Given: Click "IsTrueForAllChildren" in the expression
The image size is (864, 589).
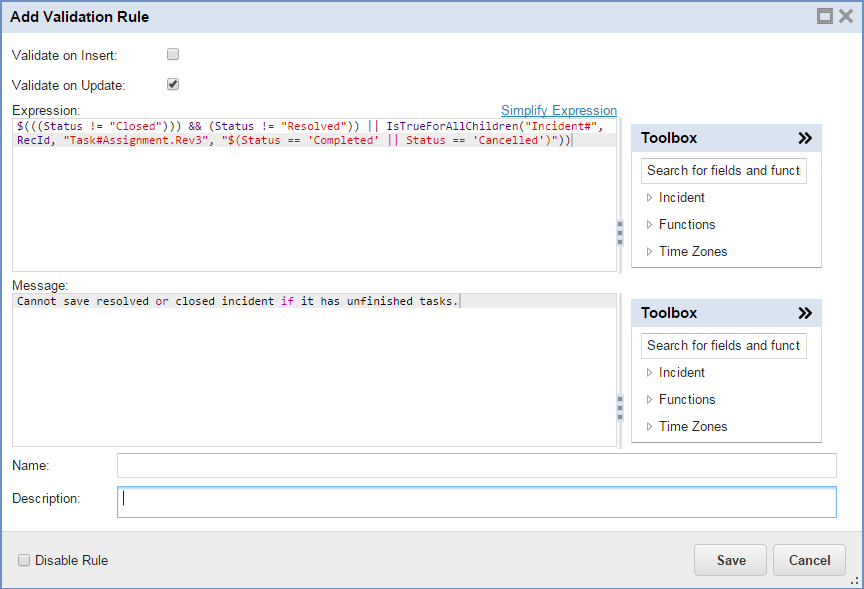Looking at the screenshot, I should (452, 126).
